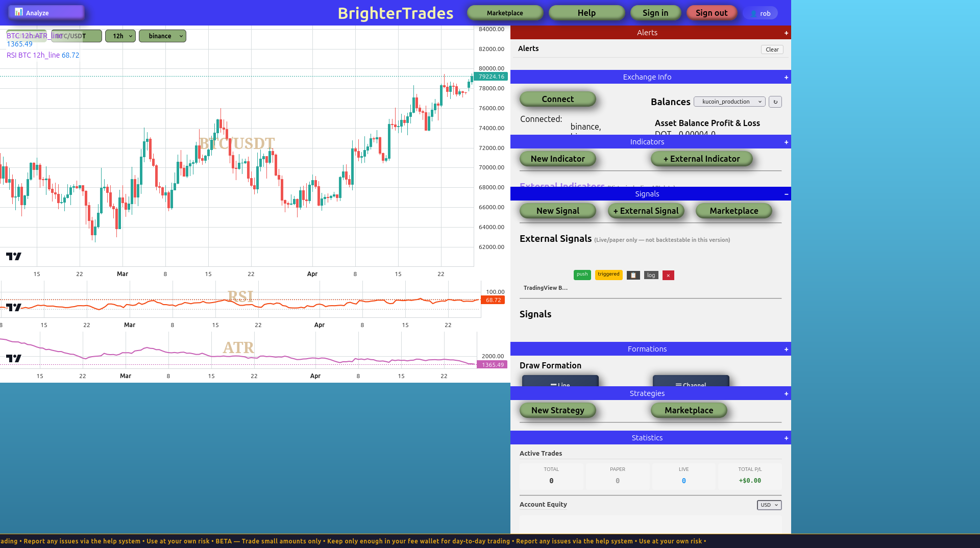This screenshot has width=980, height=548.
Task: Click the ATR value label 1365.49
Action: pyautogui.click(x=493, y=365)
